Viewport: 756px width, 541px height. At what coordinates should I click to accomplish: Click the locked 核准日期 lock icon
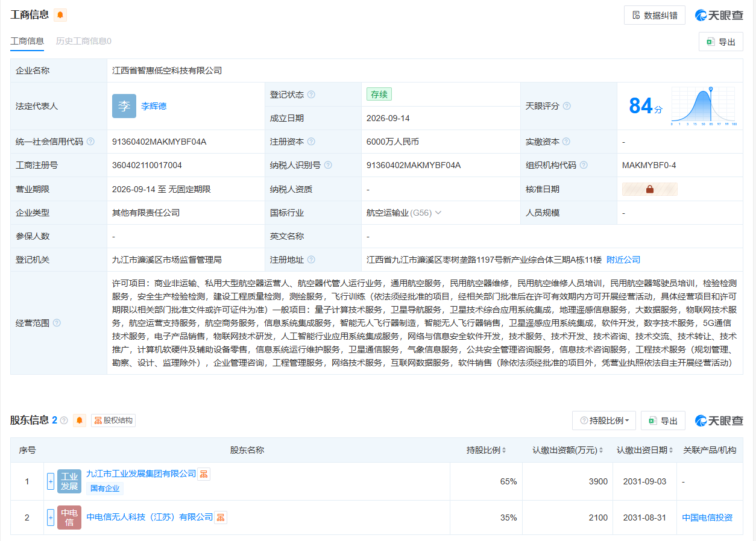pyautogui.click(x=650, y=189)
